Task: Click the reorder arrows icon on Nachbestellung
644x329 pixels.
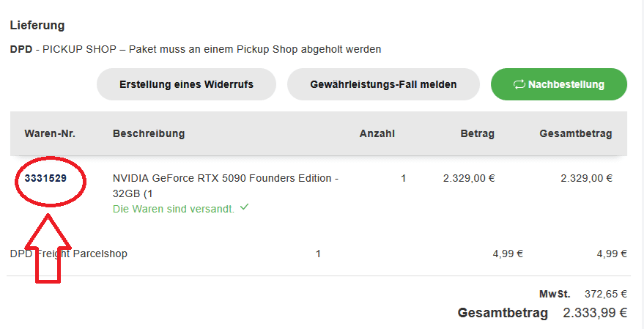Action: tap(519, 84)
